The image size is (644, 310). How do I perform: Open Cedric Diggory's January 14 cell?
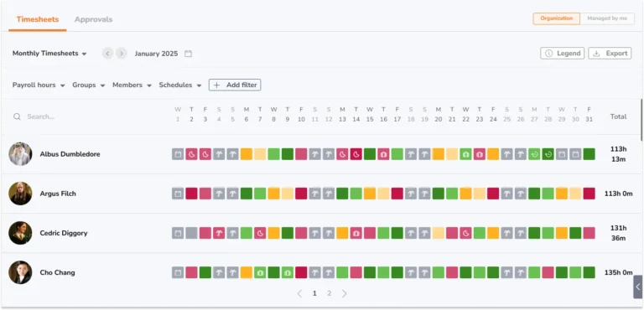pyautogui.click(x=356, y=233)
